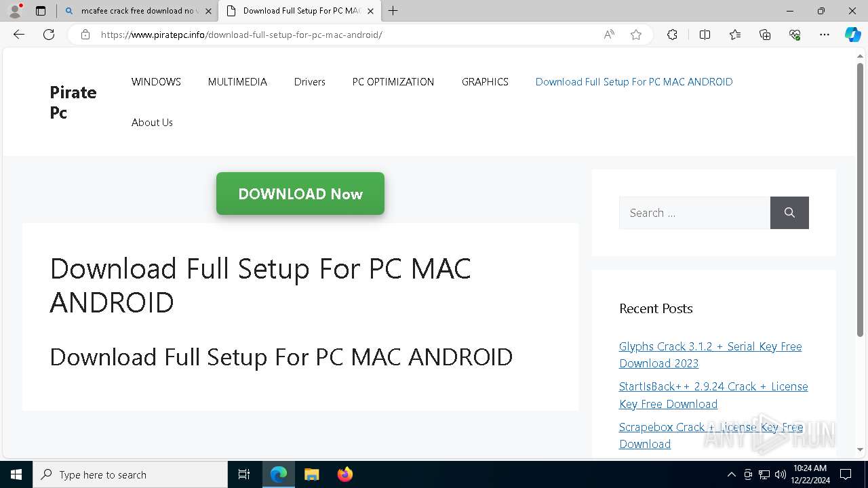Go back with the browser back arrow

click(19, 35)
